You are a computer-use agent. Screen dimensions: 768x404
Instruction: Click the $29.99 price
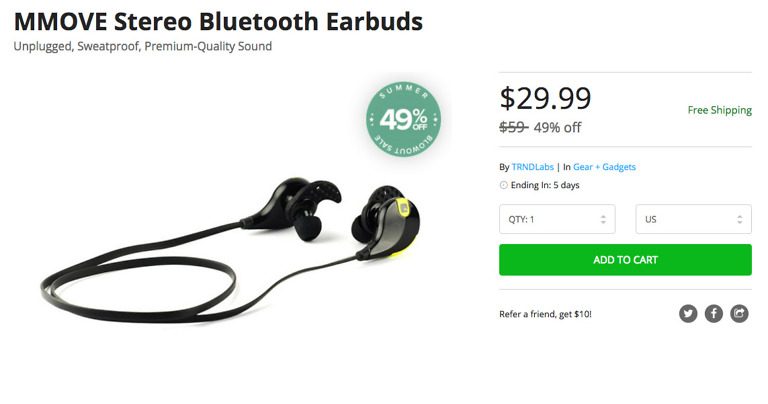(x=545, y=98)
